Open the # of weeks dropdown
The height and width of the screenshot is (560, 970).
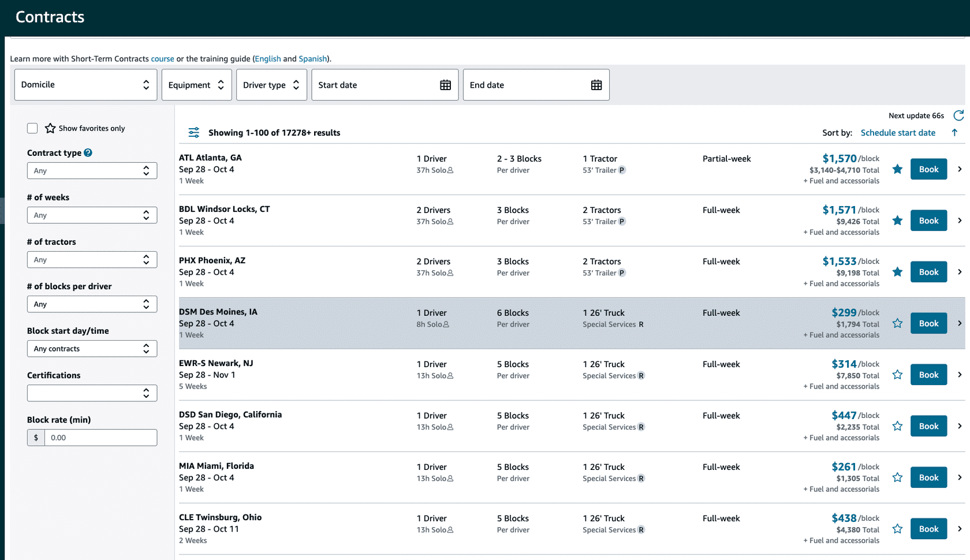(x=92, y=215)
